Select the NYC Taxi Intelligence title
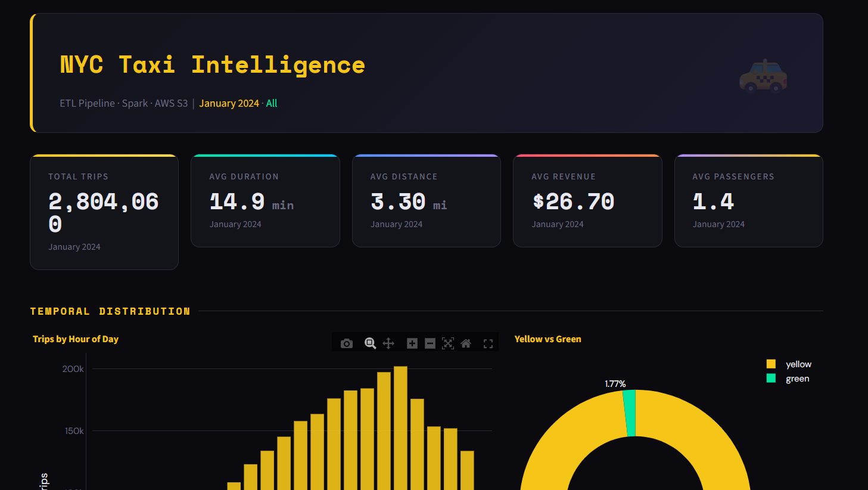Viewport: 868px width, 490px height. click(212, 64)
